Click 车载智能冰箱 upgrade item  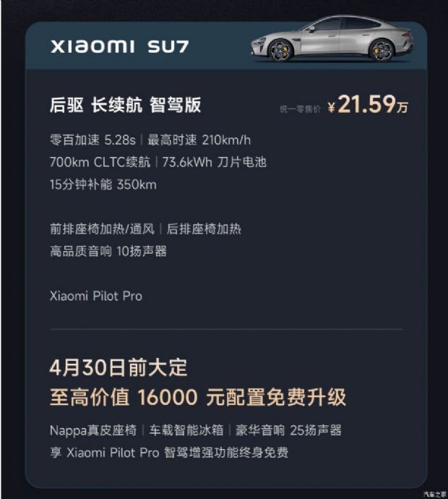pos(186,430)
